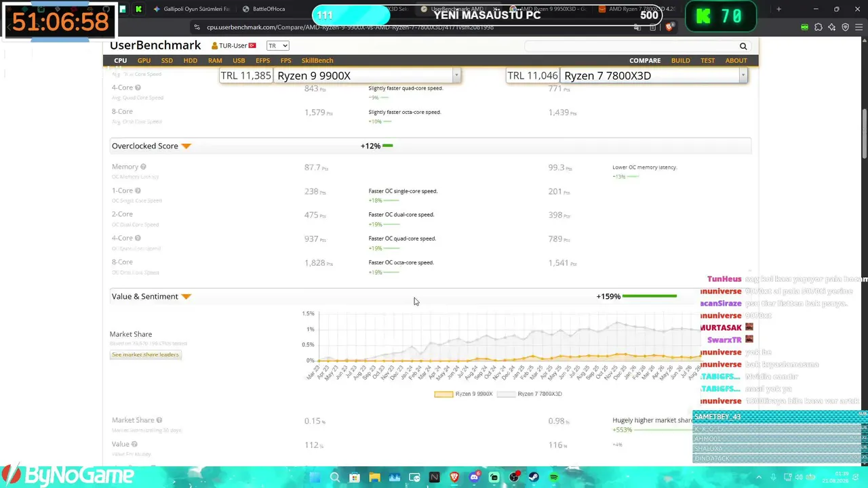Open OBS Studio from the taskbar
Viewport: 868px width, 488px height.
click(x=514, y=477)
